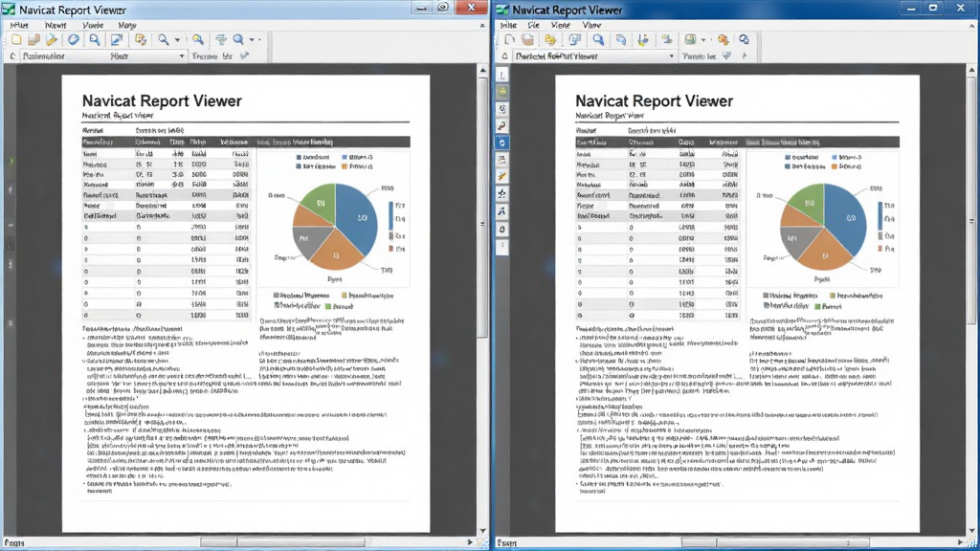The width and height of the screenshot is (980, 551).
Task: Expand dropdown arrow beside green monitor icon, right window
Action: pyautogui.click(x=703, y=39)
